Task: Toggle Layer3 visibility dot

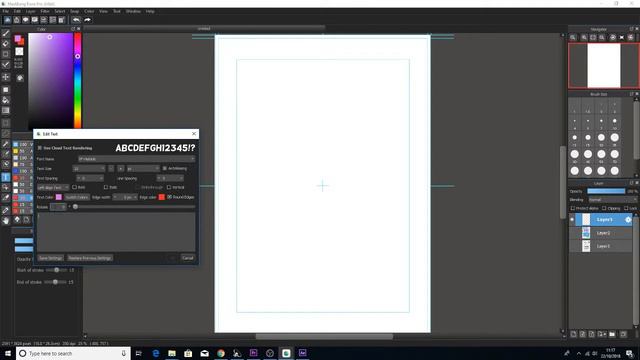Action: point(572,220)
